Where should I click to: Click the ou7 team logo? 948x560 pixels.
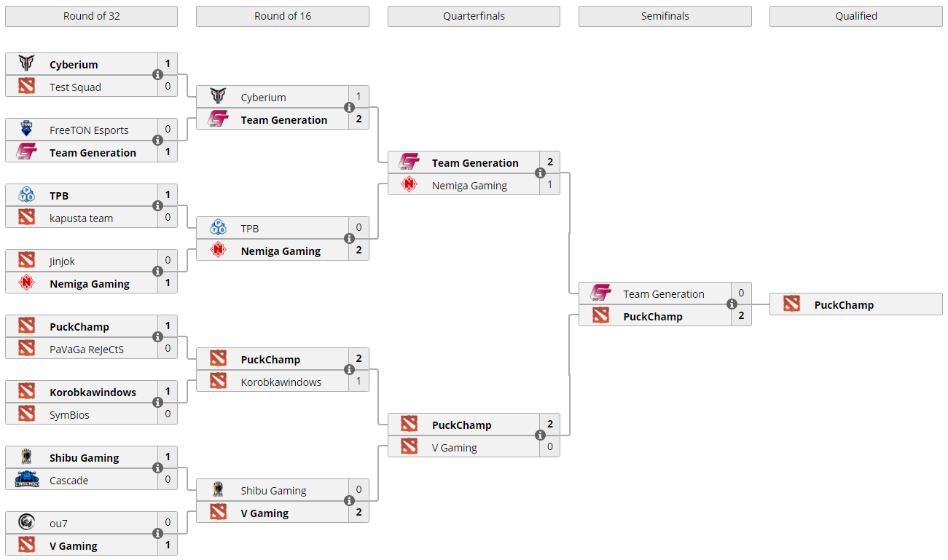click(27, 523)
